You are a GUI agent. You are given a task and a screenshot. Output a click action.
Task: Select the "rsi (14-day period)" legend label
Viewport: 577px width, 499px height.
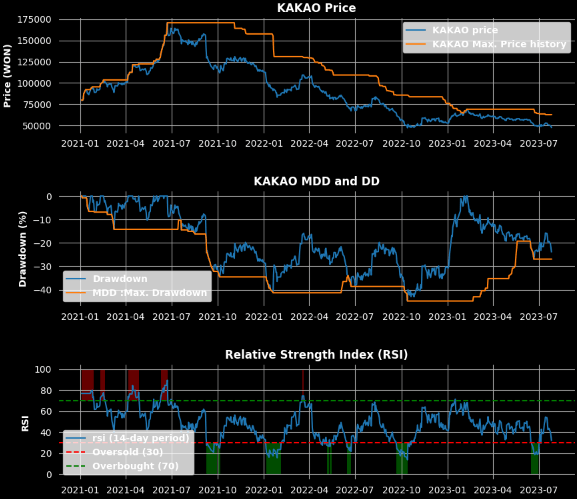pos(141,438)
